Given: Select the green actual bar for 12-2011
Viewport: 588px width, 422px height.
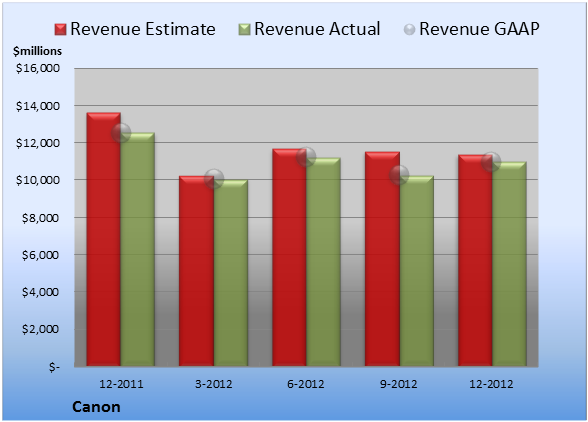Looking at the screenshot, I should click(138, 249).
